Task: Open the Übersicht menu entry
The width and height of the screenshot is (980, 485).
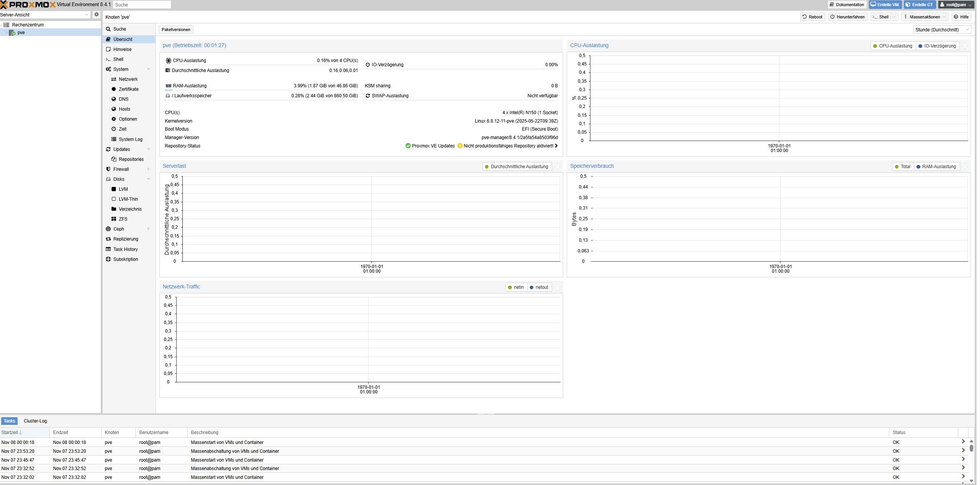Action: [x=123, y=39]
